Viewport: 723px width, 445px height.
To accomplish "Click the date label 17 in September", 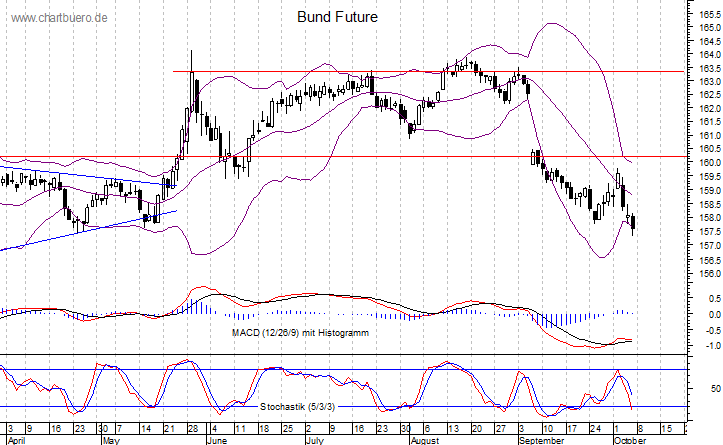I will point(572,429).
